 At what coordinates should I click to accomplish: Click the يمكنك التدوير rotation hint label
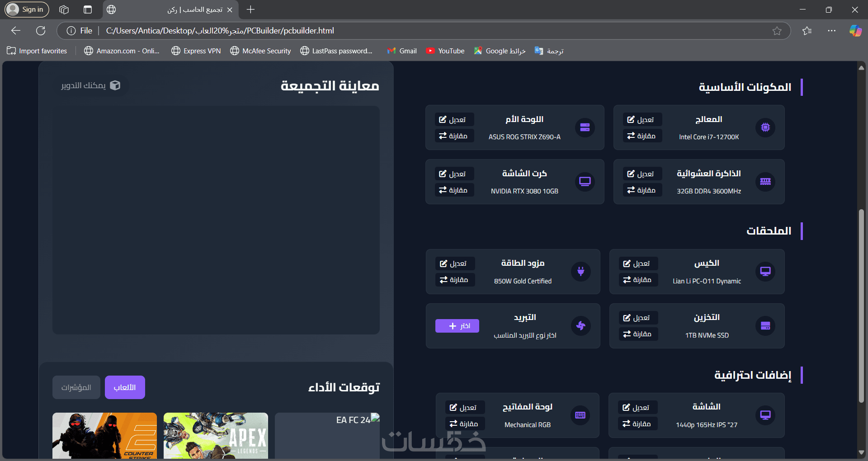click(84, 85)
